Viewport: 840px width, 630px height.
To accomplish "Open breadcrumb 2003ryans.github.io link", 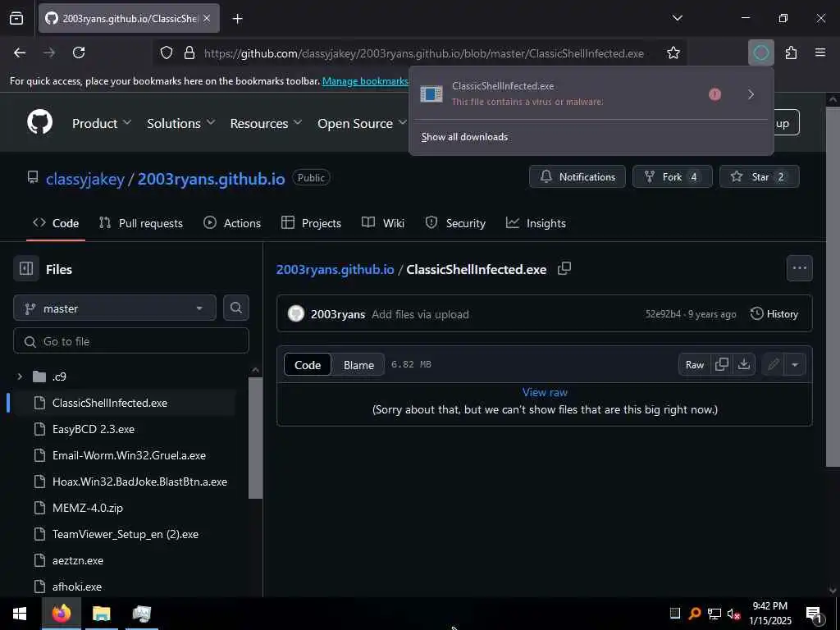I will pyautogui.click(x=335, y=269).
